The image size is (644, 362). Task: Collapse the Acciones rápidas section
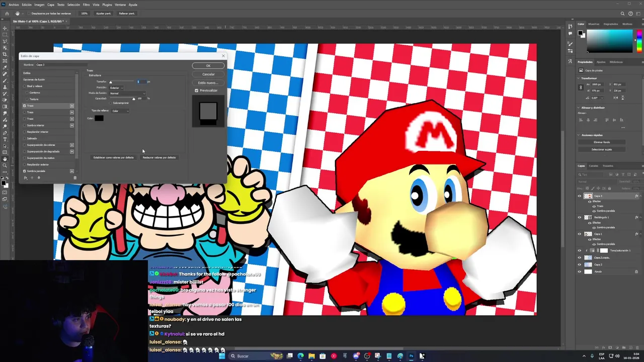(579, 135)
